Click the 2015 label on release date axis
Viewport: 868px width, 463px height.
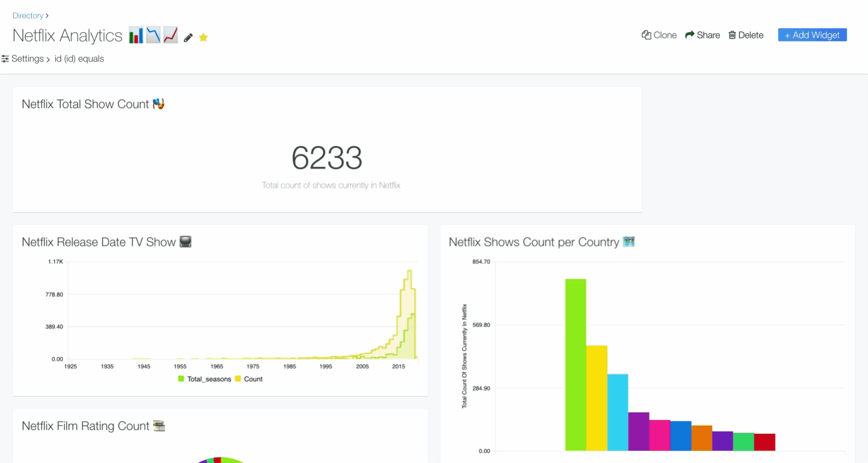tap(398, 366)
